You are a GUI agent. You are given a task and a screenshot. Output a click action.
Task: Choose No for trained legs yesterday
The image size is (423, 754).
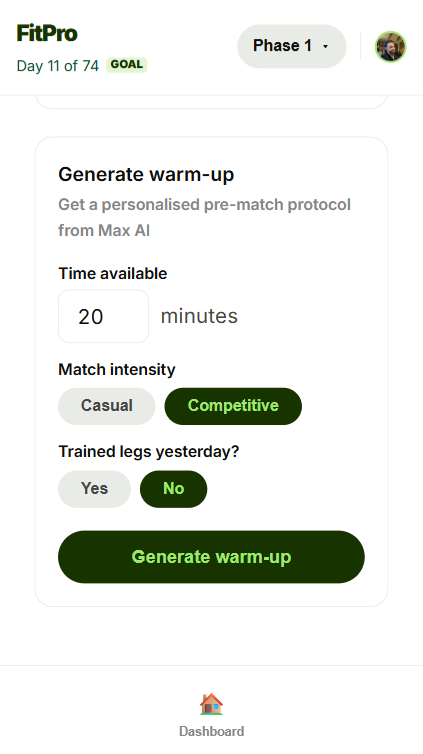pyautogui.click(x=174, y=489)
